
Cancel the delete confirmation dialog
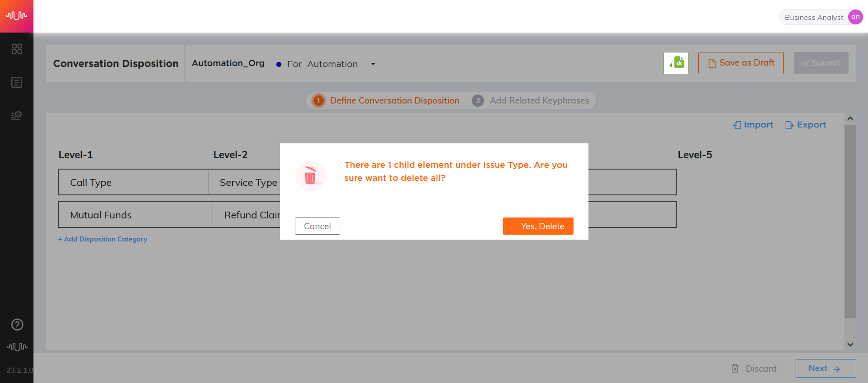pos(318,226)
